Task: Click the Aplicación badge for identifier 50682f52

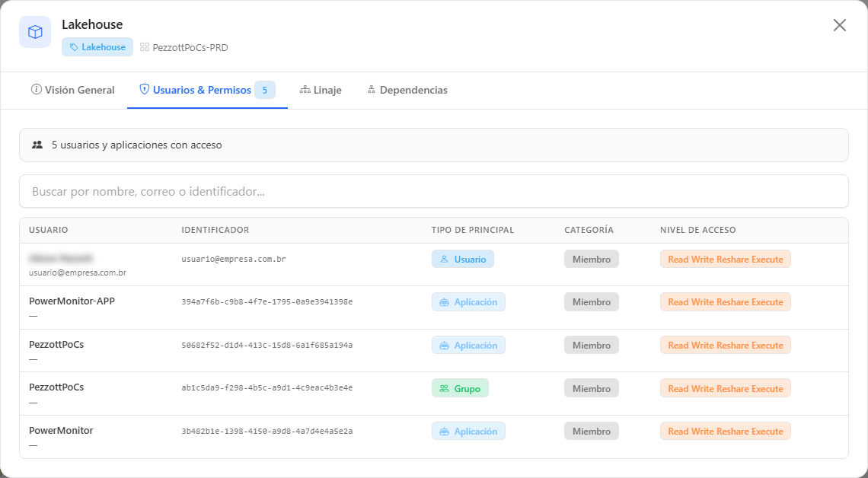Action: (468, 346)
